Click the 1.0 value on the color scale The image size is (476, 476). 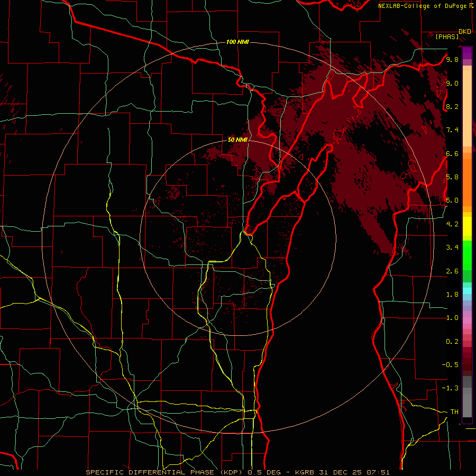pyautogui.click(x=452, y=317)
